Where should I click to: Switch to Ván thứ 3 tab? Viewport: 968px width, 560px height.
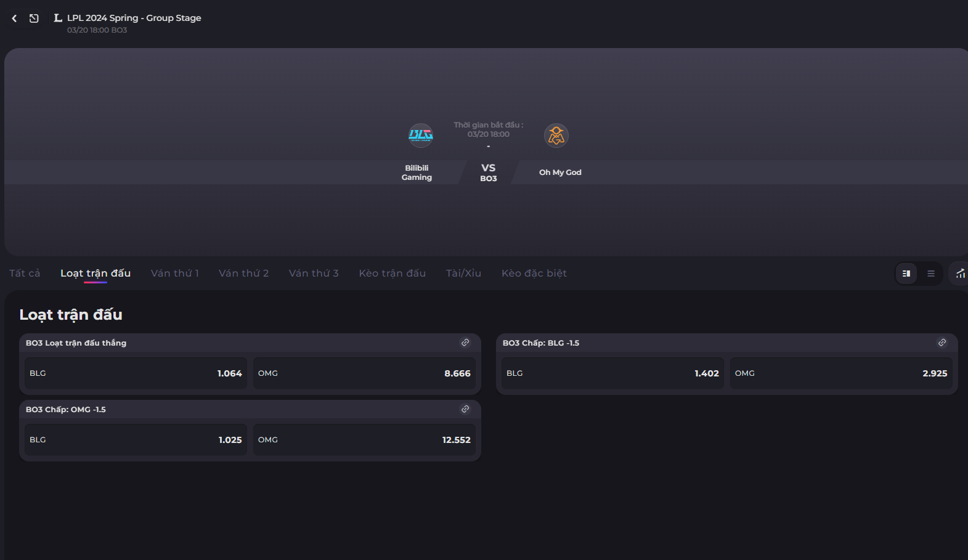[x=314, y=273]
